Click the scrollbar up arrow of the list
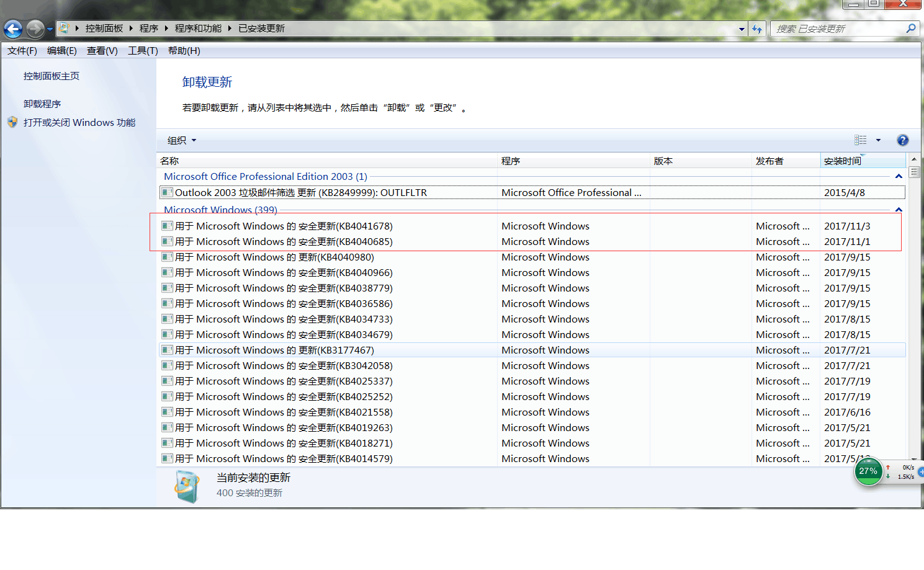The image size is (924, 570). click(914, 159)
